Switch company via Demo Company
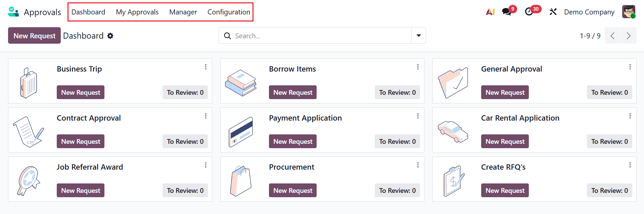 589,12
